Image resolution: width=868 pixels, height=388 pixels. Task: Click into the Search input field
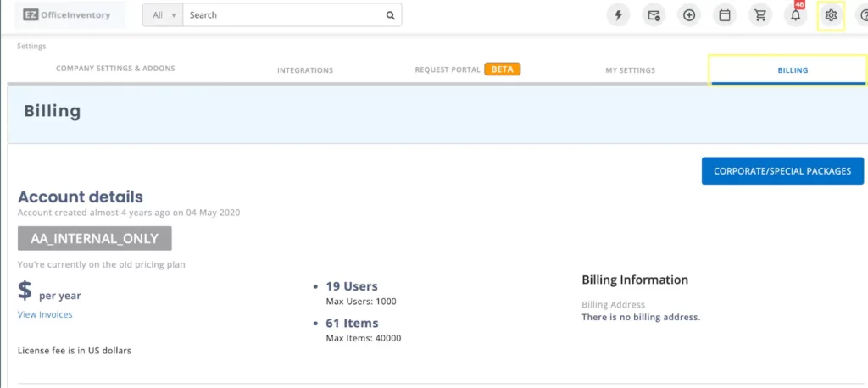click(284, 15)
